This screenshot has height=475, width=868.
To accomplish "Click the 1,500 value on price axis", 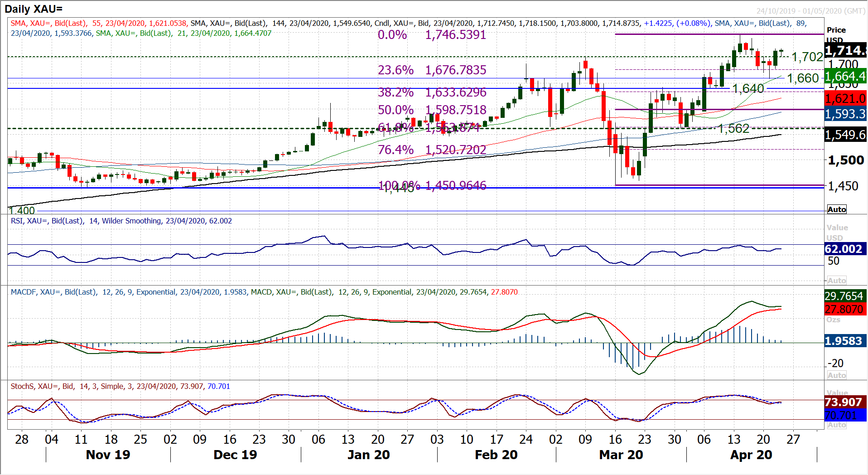I will (845, 160).
